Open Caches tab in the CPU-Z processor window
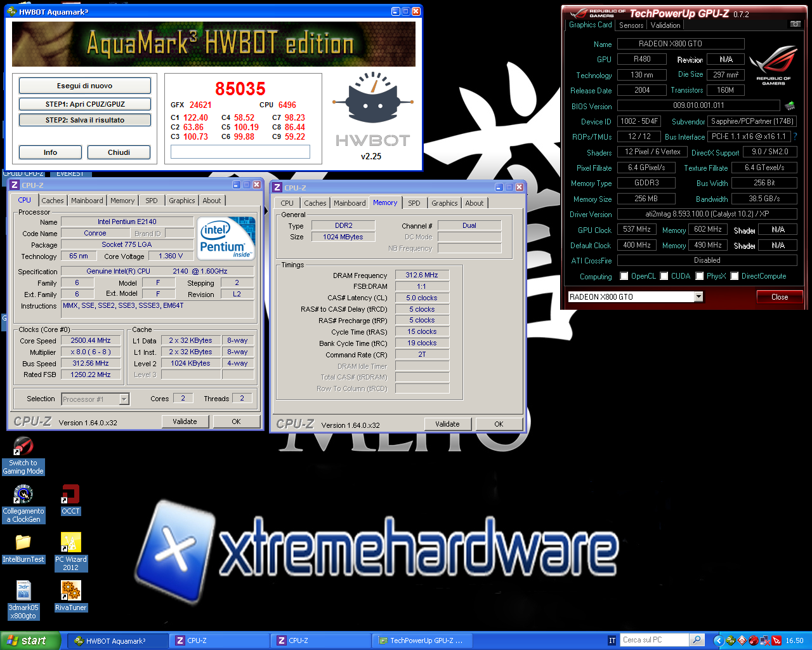 53,201
